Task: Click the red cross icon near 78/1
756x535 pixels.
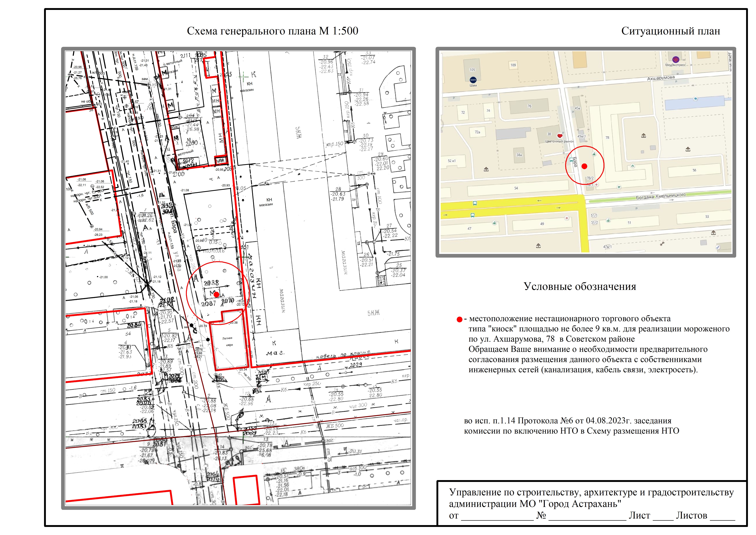Action: [x=596, y=185]
